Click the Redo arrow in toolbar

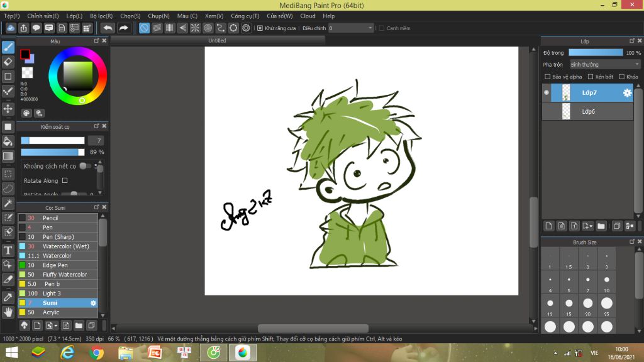point(123,28)
